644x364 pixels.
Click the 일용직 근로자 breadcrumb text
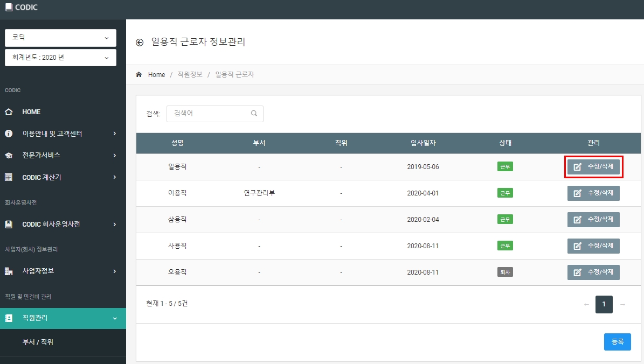234,74
